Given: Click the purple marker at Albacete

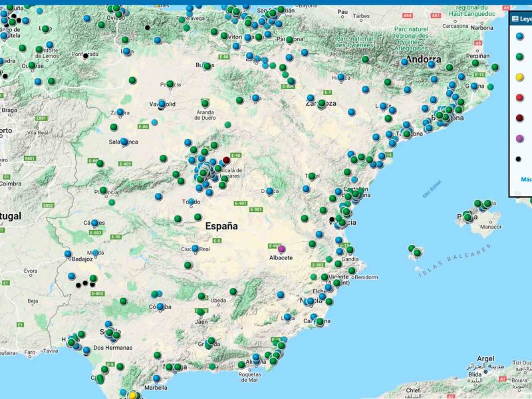Looking at the screenshot, I should tap(281, 249).
